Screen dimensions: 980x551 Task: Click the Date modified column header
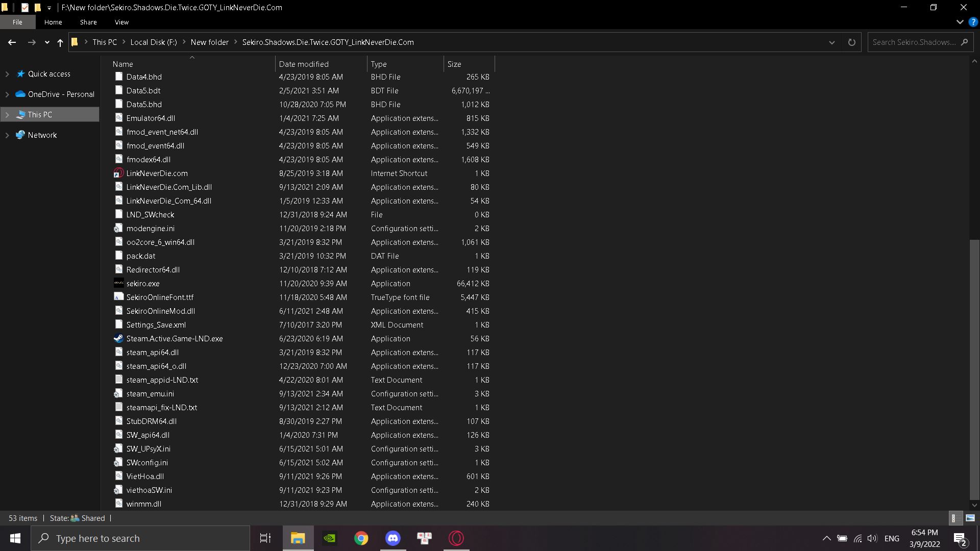(x=304, y=63)
